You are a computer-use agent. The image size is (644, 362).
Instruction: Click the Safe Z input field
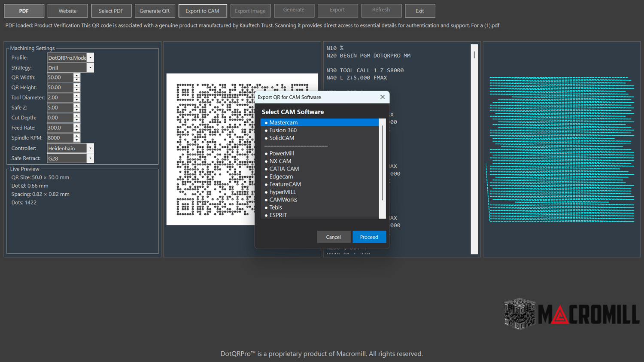[x=60, y=108]
